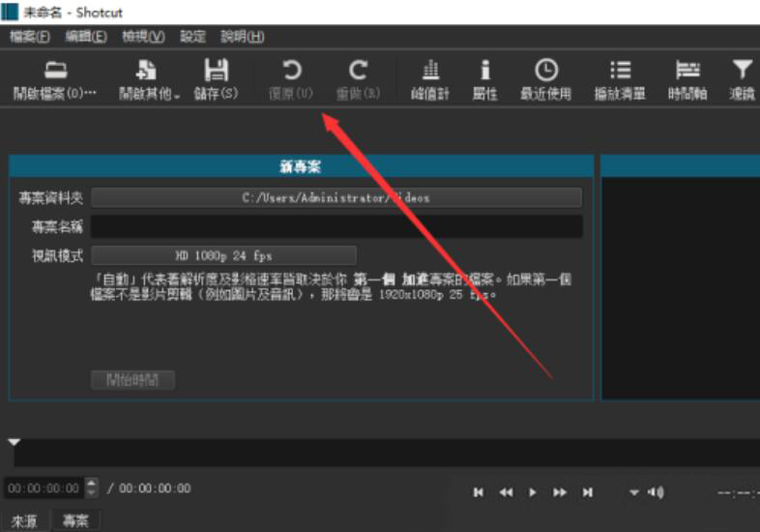This screenshot has width=760, height=532.
Task: Click the rewind playback button
Action: pos(506,492)
